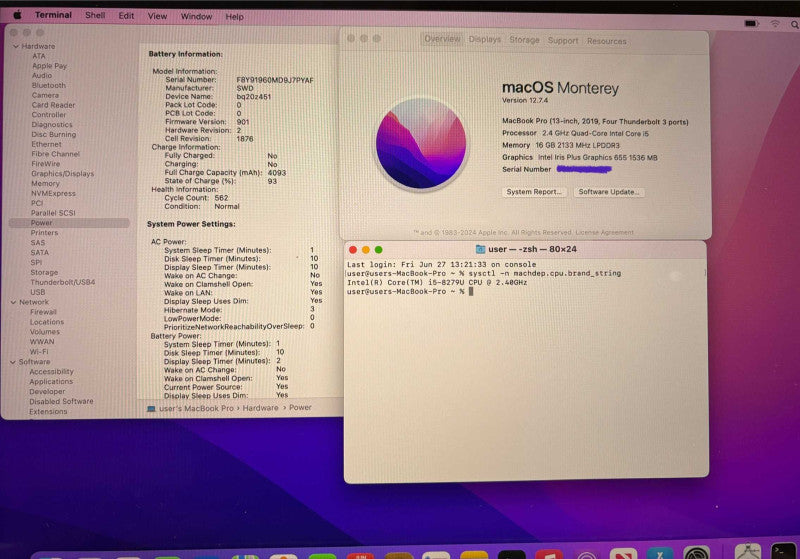Select Diagnostics in the sidebar
Screen dimensions: 800x559
pos(52,124)
